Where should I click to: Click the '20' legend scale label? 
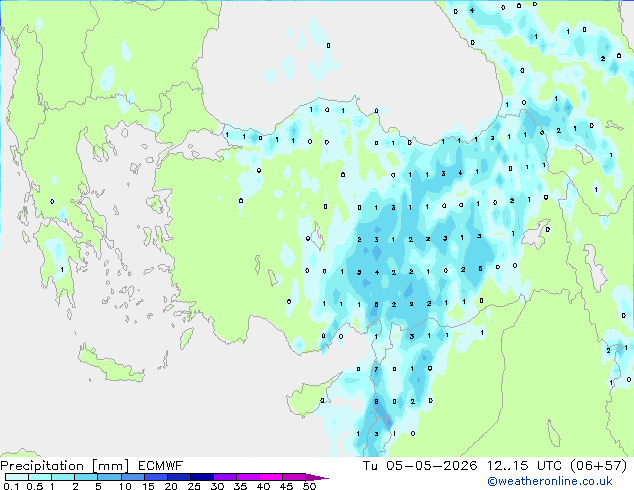pos(171,486)
